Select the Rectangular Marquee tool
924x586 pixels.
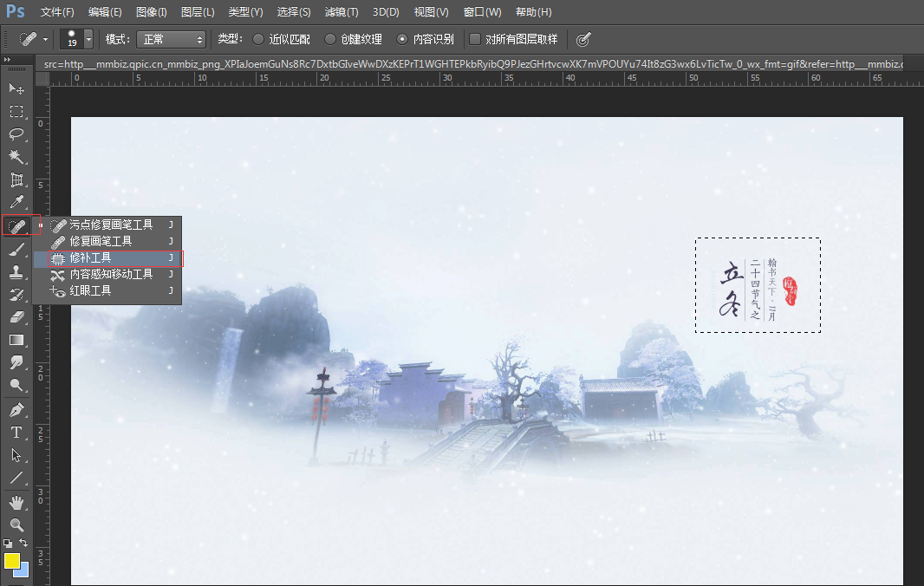click(16, 112)
